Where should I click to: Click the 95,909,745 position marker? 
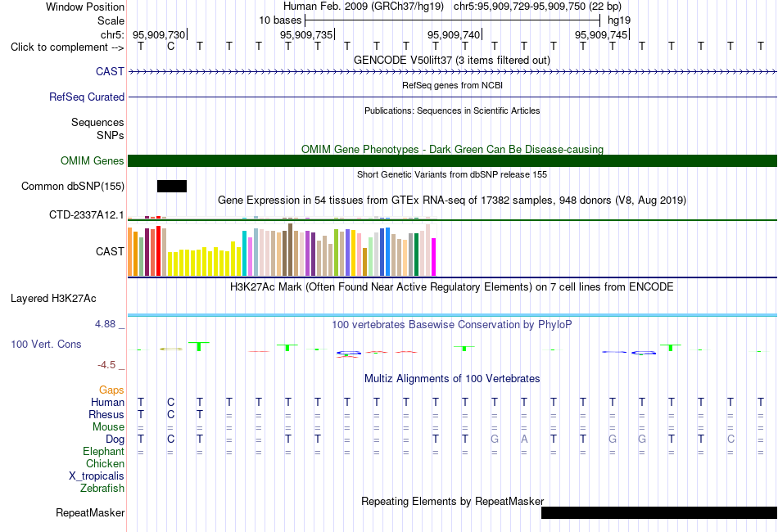[601, 34]
